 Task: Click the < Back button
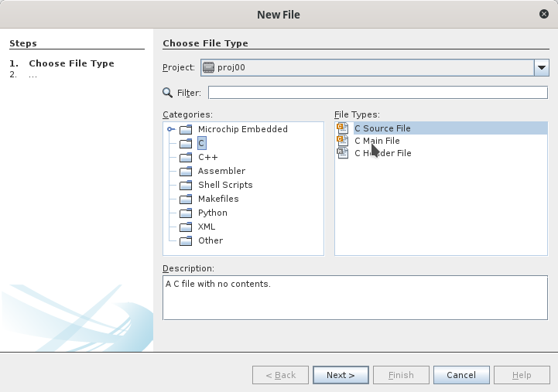(x=280, y=375)
